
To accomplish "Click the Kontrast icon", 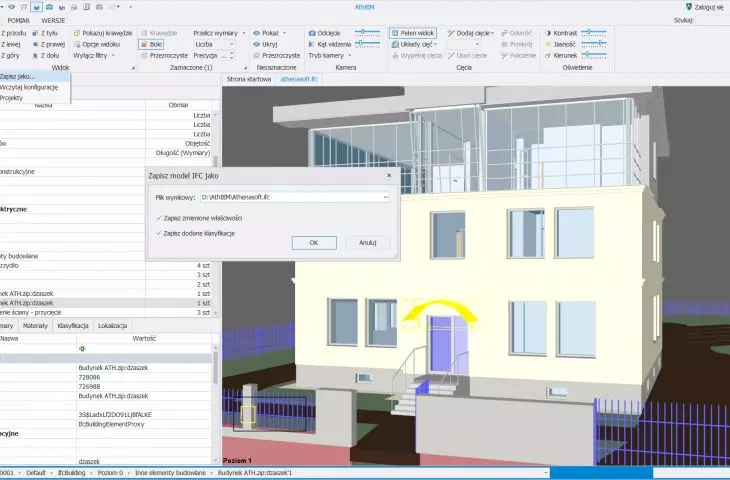I will pos(548,33).
